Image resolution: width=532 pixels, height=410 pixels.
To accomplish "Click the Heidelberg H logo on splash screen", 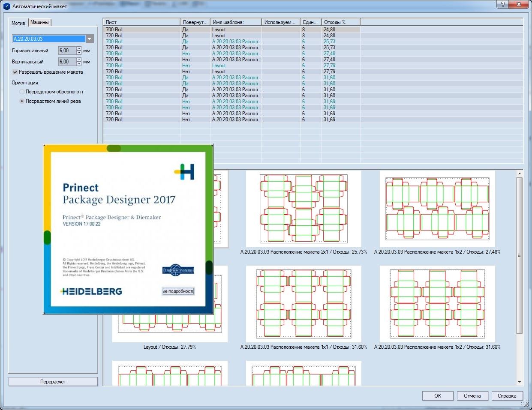I will (x=185, y=171).
